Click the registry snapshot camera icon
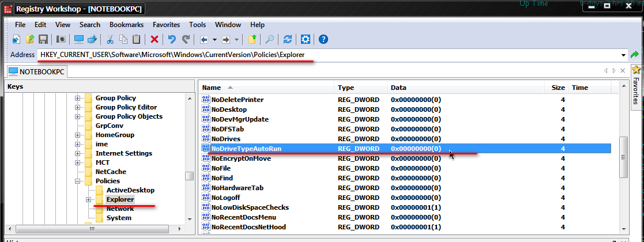The height and width of the screenshot is (242, 644). pyautogui.click(x=61, y=39)
